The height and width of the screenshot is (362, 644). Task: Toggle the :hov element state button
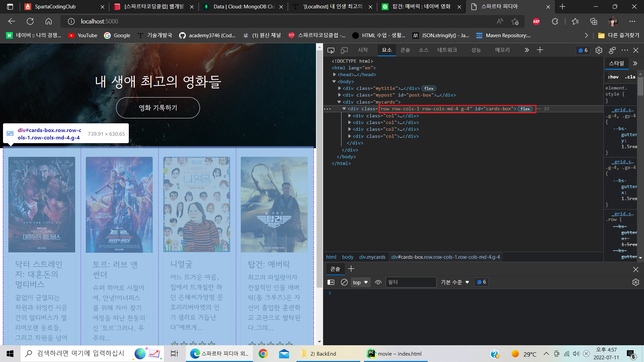coord(613,77)
